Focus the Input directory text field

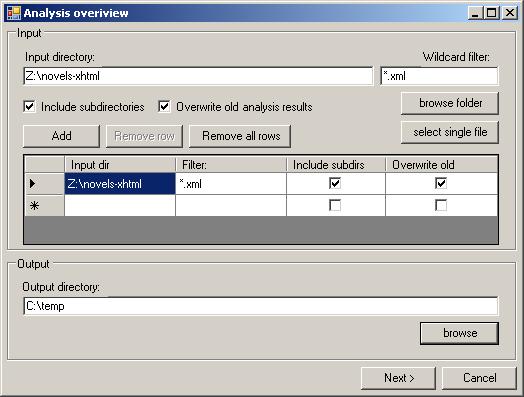198,76
